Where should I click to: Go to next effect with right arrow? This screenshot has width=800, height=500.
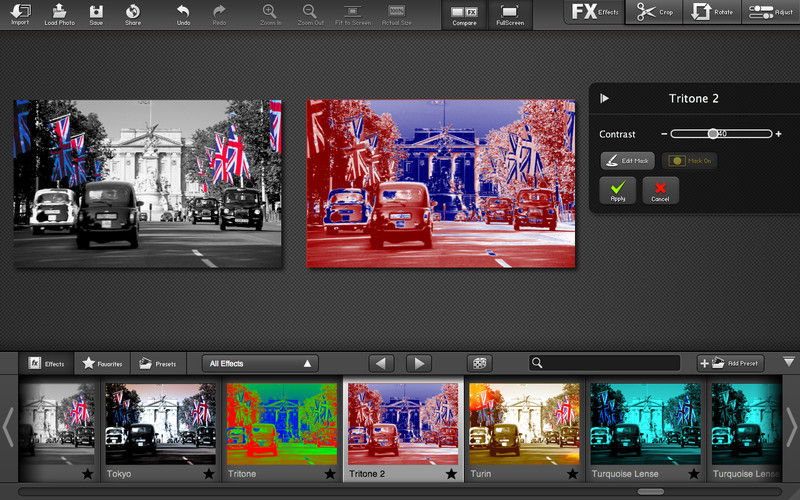tap(419, 363)
